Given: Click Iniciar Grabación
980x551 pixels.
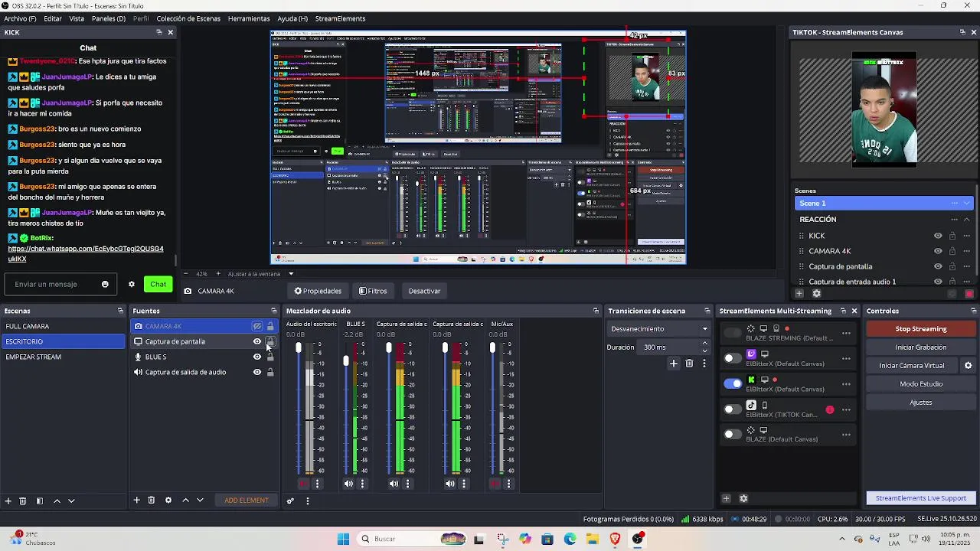Looking at the screenshot, I should point(921,347).
